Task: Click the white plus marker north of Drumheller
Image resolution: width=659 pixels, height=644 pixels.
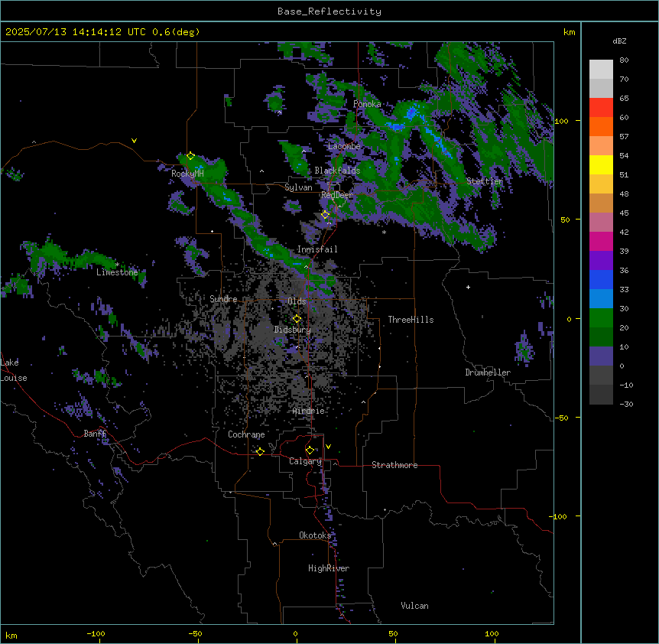Action: point(468,287)
